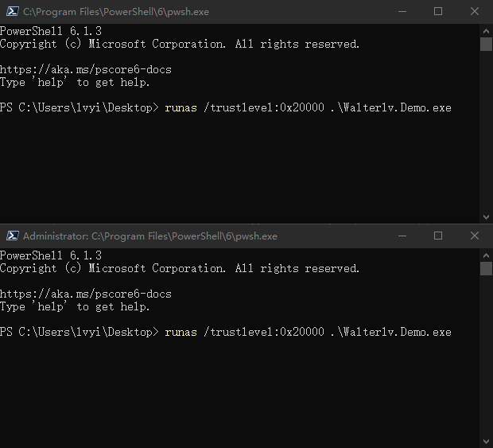Click '.\Walterlv.Demo.exe' in non-admin window
493x448 pixels.
tap(391, 107)
